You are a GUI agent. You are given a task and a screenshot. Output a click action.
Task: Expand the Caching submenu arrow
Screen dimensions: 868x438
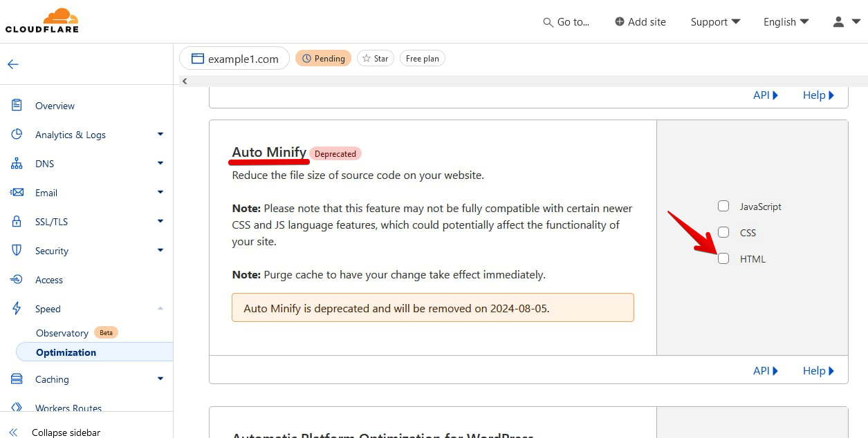coord(160,379)
